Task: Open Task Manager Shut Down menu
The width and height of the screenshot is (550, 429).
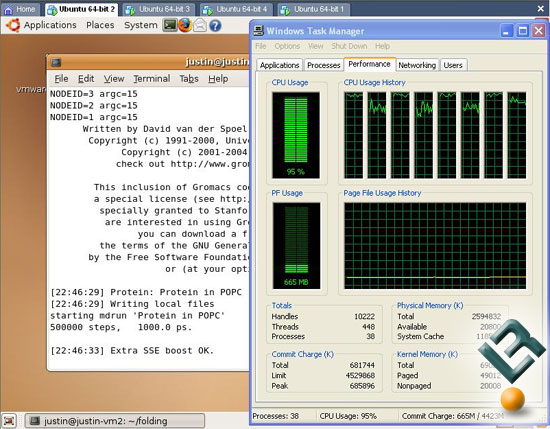Action: tap(349, 46)
